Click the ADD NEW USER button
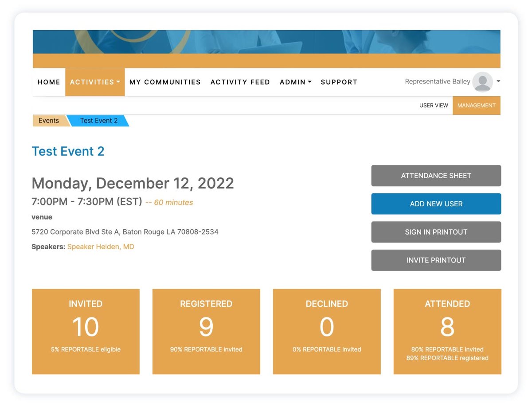Image resolution: width=532 pixels, height=408 pixels. [436, 204]
